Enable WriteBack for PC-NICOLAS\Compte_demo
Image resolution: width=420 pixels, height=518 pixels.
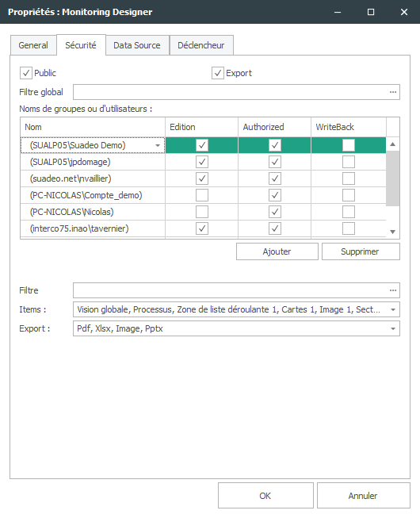(349, 195)
